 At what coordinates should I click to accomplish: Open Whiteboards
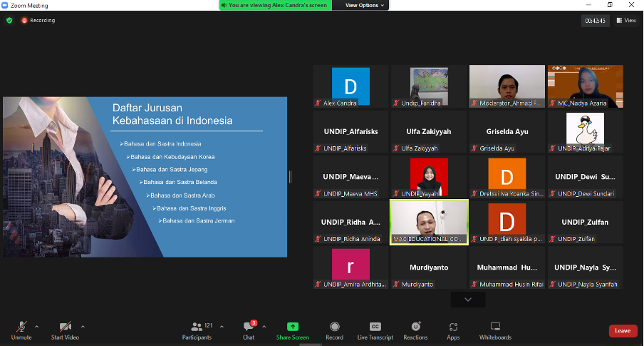point(495,330)
